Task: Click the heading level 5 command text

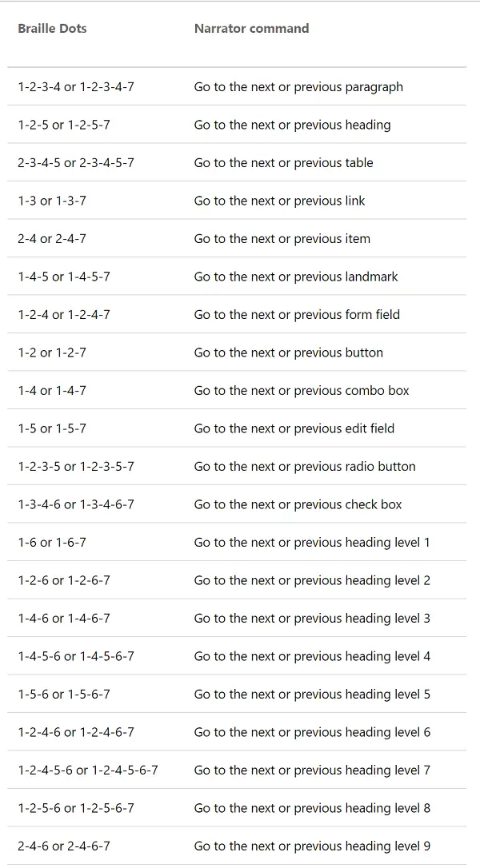Action: click(312, 695)
